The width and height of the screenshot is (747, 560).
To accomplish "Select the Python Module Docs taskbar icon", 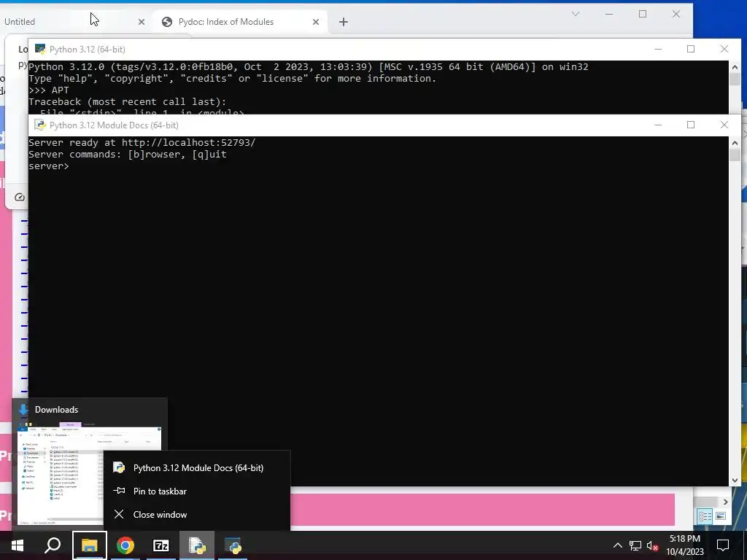I will pyautogui.click(x=197, y=545).
